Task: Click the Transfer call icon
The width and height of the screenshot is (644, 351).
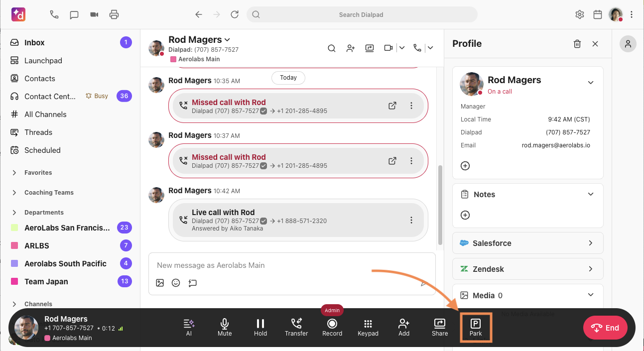Action: tap(296, 327)
